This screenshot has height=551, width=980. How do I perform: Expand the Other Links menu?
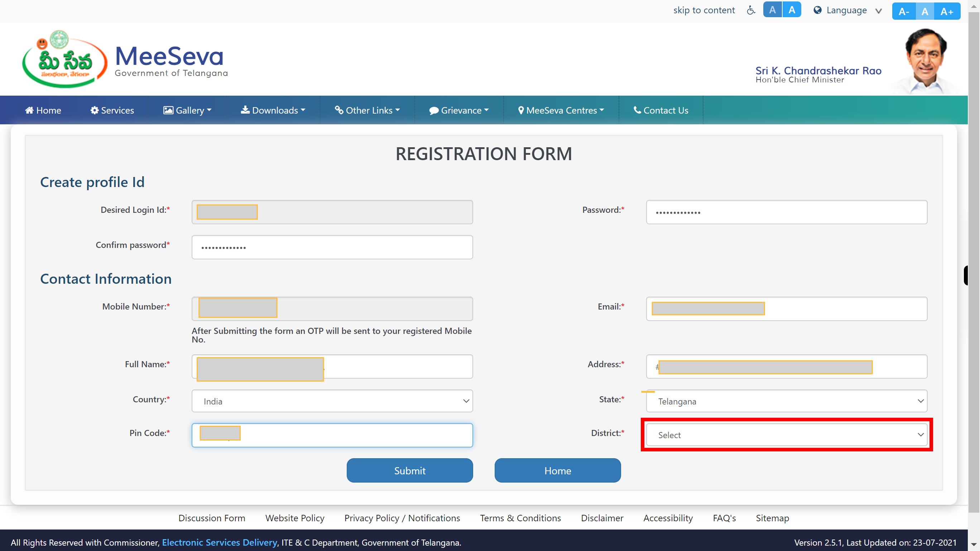[367, 110]
